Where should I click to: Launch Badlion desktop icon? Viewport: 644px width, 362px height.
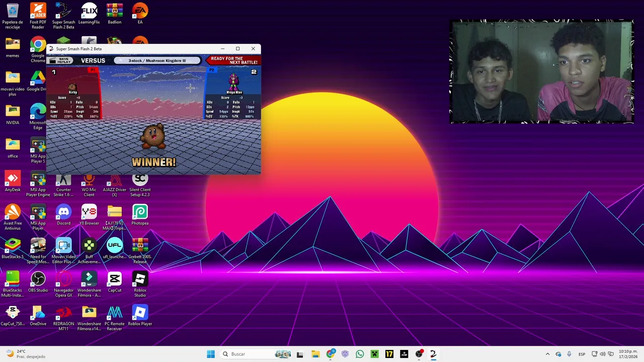point(114,14)
